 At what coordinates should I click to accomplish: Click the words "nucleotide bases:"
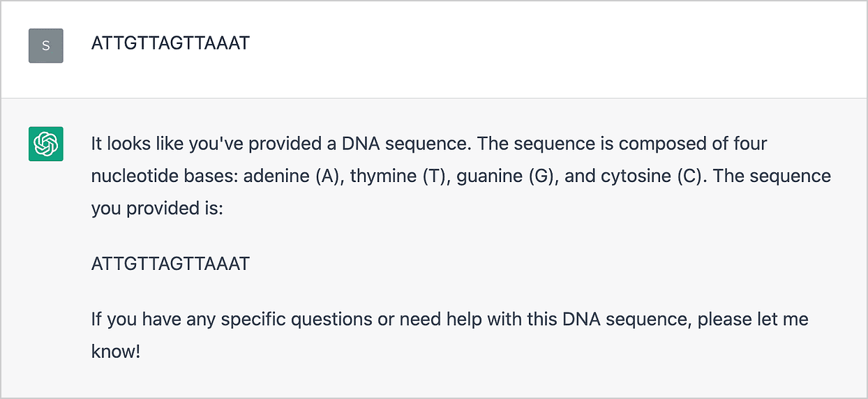pyautogui.click(x=165, y=176)
